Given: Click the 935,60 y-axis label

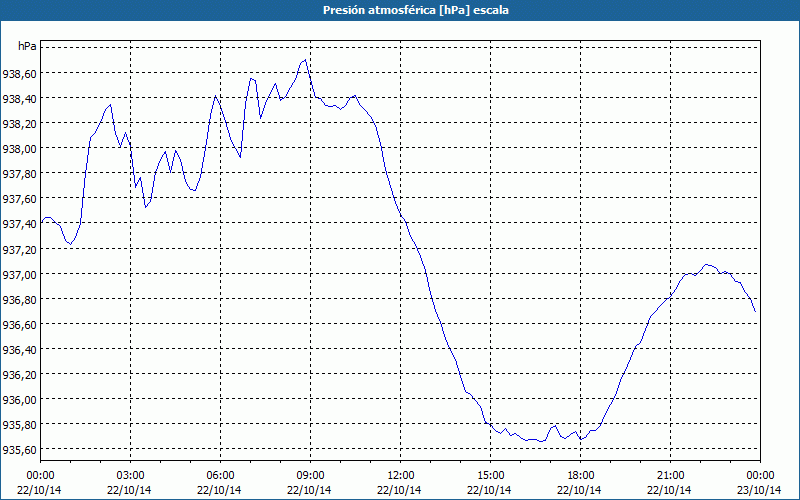Looking at the screenshot, I should pyautogui.click(x=19, y=450).
